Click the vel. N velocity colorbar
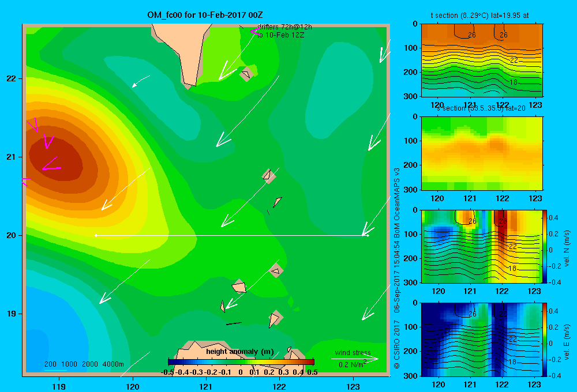Screen dimensions: 577x392 pyautogui.click(x=545, y=246)
